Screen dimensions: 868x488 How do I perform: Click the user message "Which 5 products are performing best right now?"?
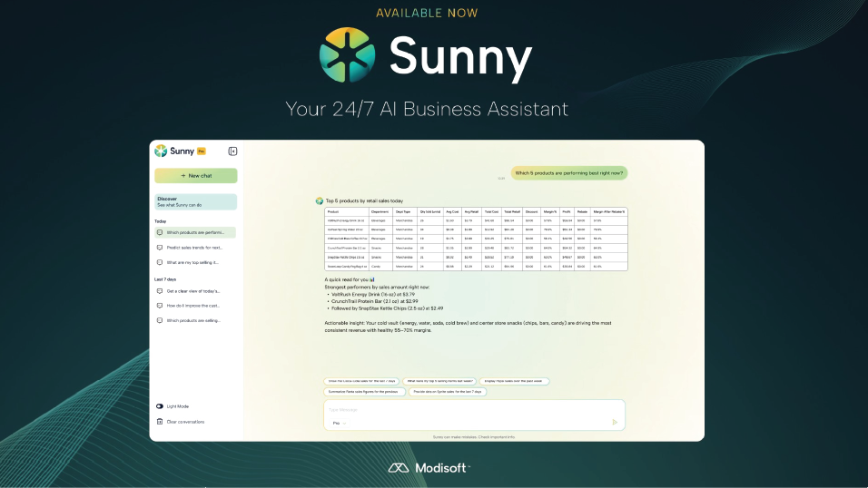569,173
